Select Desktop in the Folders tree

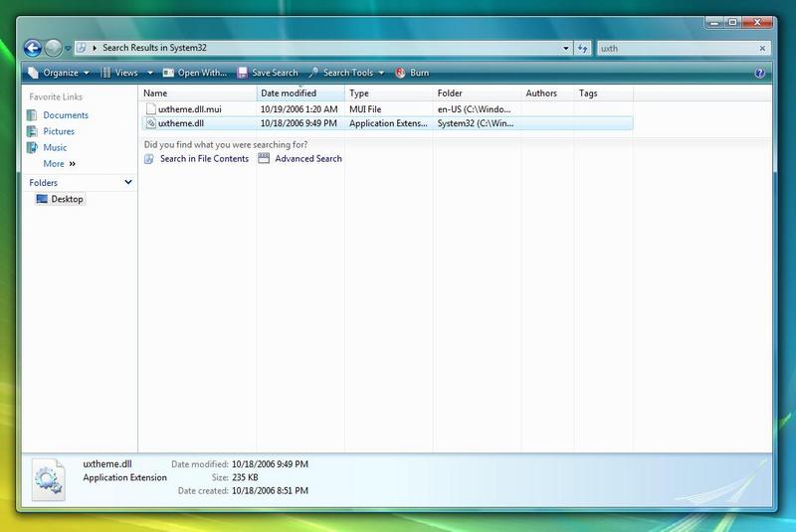click(67, 199)
